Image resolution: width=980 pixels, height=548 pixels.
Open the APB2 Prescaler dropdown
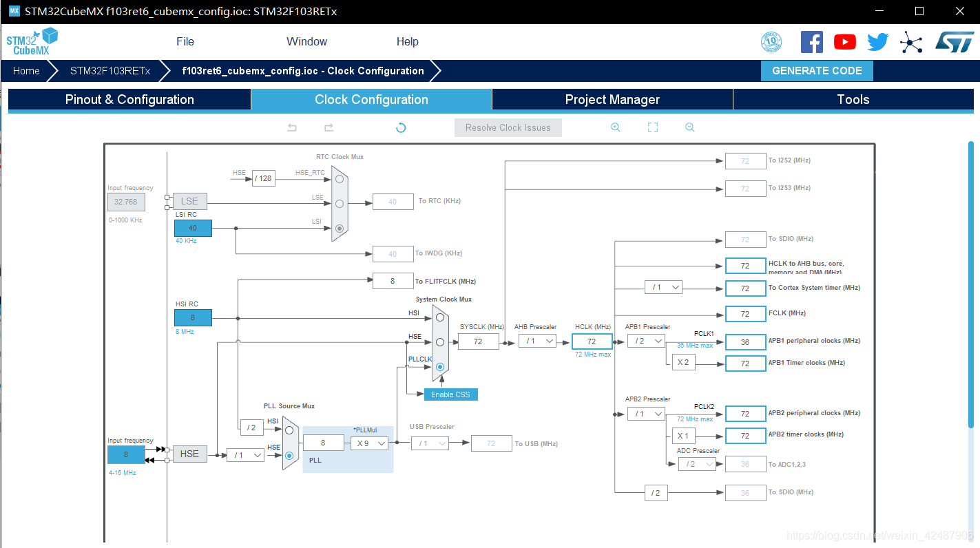pyautogui.click(x=646, y=414)
